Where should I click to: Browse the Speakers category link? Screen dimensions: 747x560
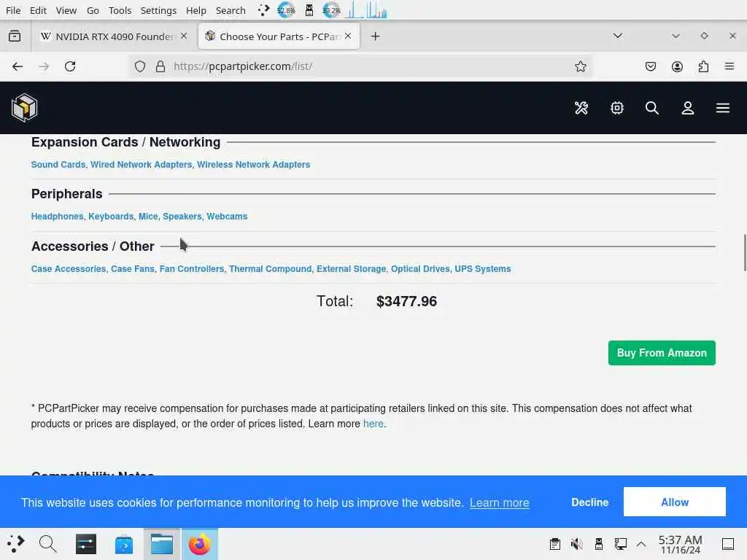point(182,217)
